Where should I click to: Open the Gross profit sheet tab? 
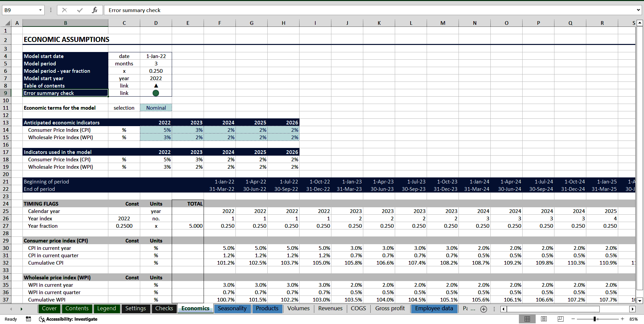tap(390, 309)
